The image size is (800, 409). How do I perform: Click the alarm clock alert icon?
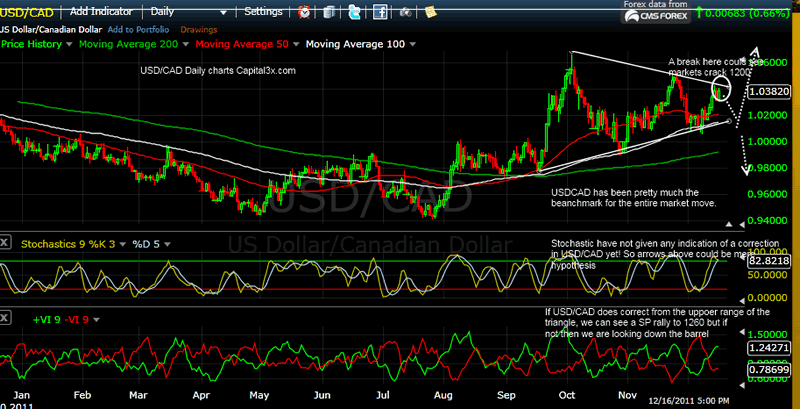pos(303,12)
